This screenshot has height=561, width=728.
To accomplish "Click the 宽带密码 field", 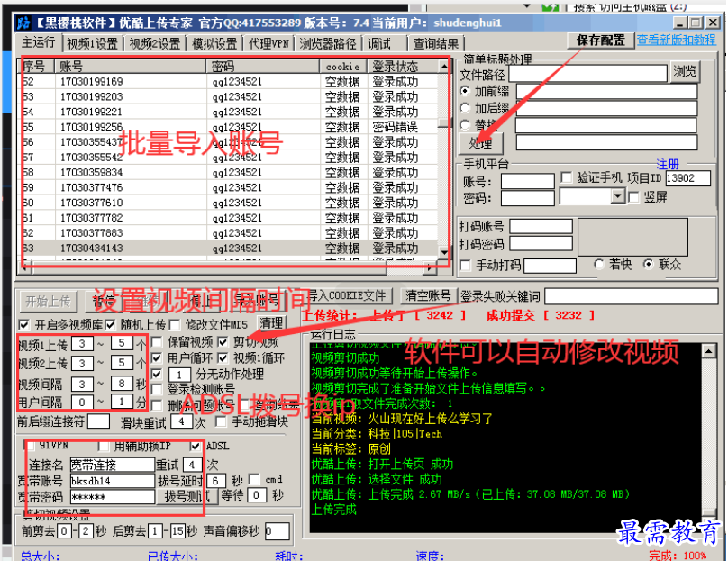I will [x=112, y=497].
